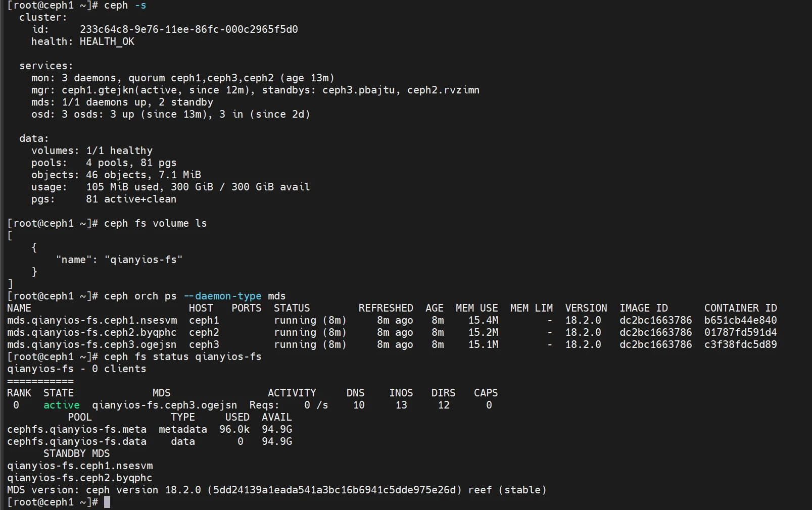This screenshot has width=812, height=510.
Task: Click the MEM USE column header
Action: coord(476,308)
